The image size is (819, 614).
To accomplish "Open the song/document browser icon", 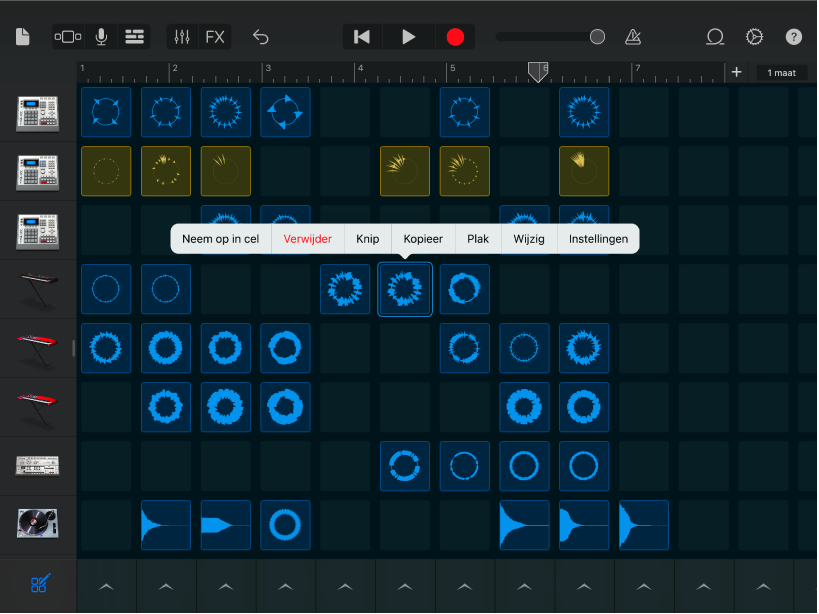I will coord(22,37).
